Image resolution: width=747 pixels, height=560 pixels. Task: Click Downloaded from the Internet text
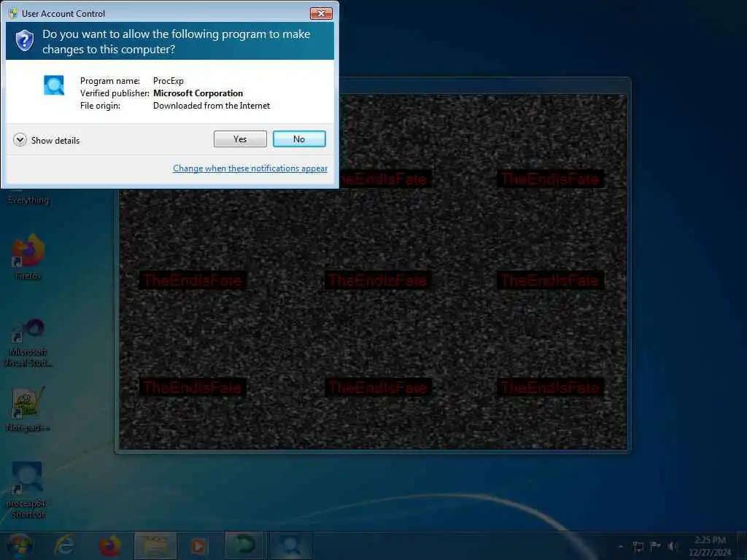coord(212,106)
